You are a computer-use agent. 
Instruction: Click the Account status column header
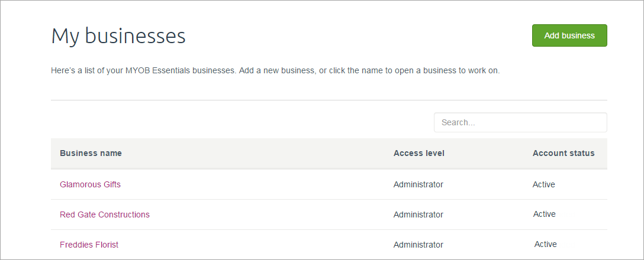[563, 153]
